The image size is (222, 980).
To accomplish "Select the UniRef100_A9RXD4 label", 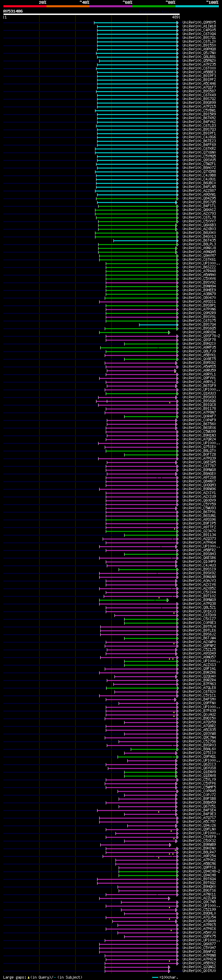I will (199, 332).
